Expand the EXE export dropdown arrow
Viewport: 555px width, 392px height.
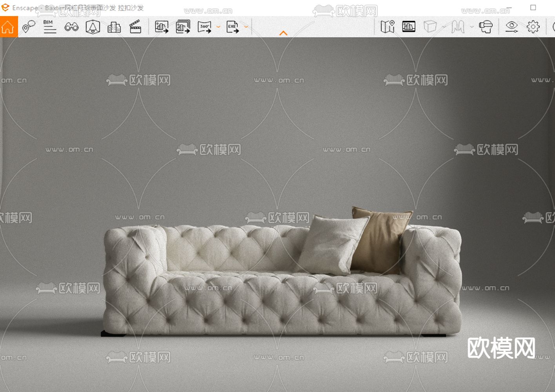(246, 27)
